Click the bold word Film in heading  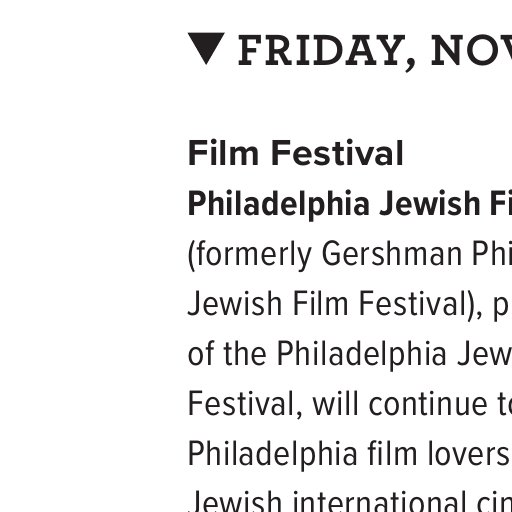click(223, 153)
